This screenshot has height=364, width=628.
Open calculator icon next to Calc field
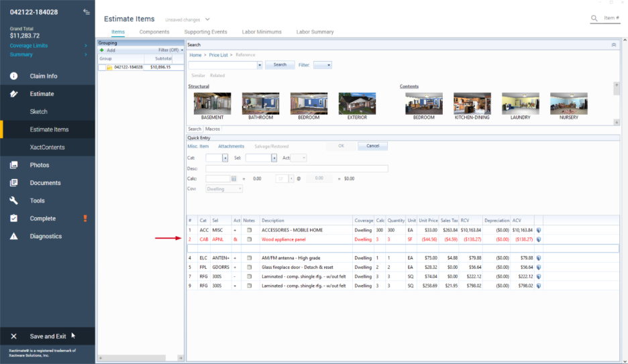pyautogui.click(x=234, y=179)
